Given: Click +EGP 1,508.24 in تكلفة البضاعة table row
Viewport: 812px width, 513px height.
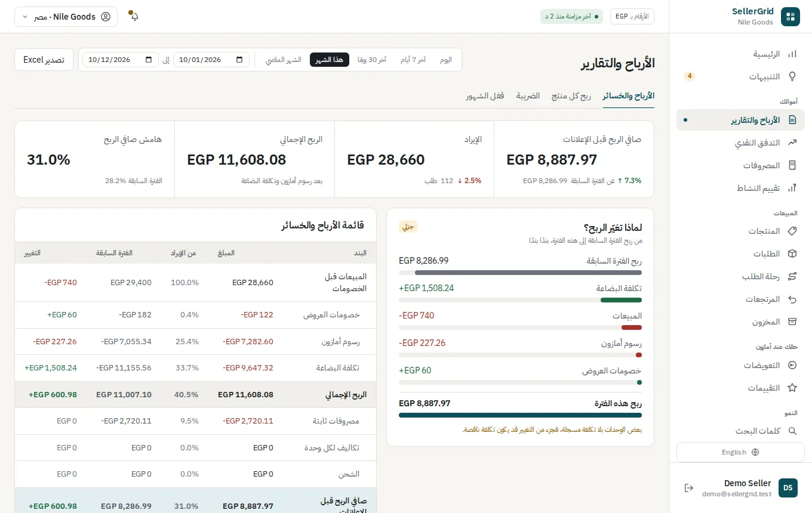Looking at the screenshot, I should (x=51, y=368).
